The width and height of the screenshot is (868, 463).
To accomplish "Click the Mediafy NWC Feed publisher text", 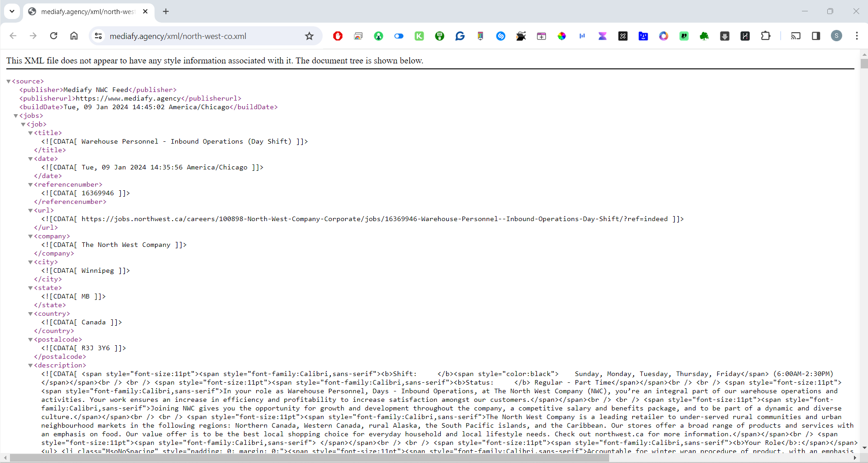I will [x=96, y=90].
